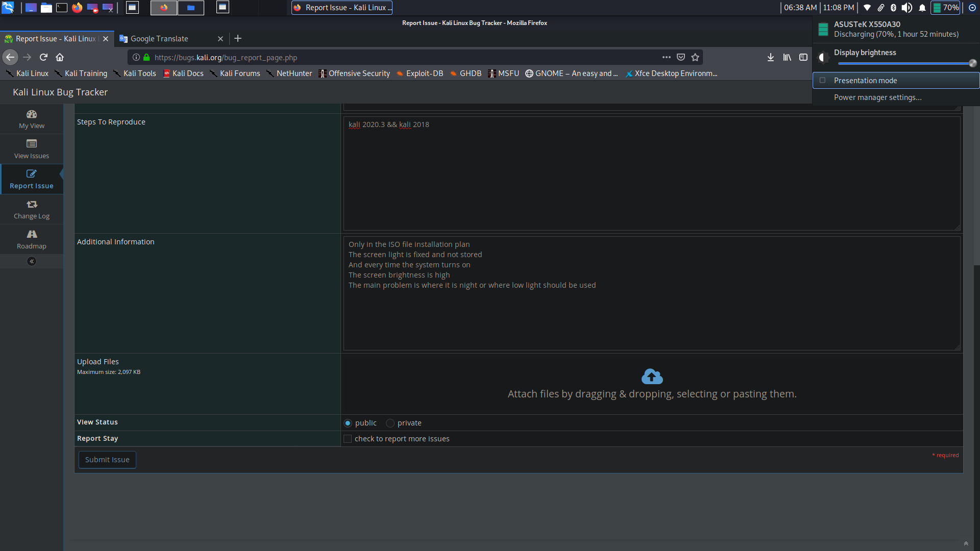The width and height of the screenshot is (980, 551).
Task: Open page actions three-dot menu in address bar
Action: pos(666,58)
